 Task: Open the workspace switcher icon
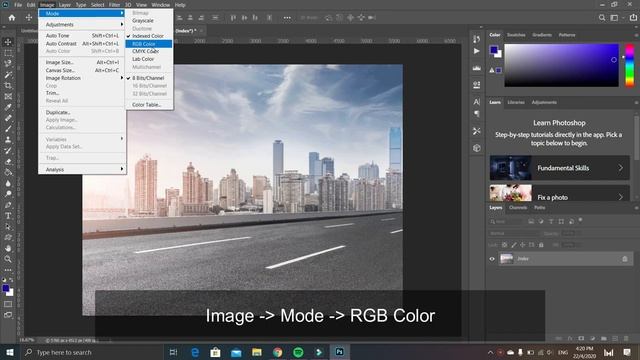(x=614, y=18)
